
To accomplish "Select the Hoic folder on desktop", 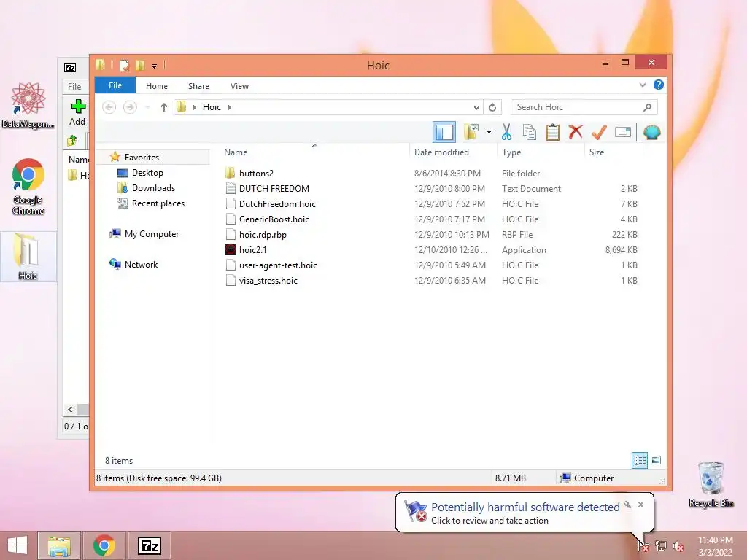I will click(x=28, y=257).
